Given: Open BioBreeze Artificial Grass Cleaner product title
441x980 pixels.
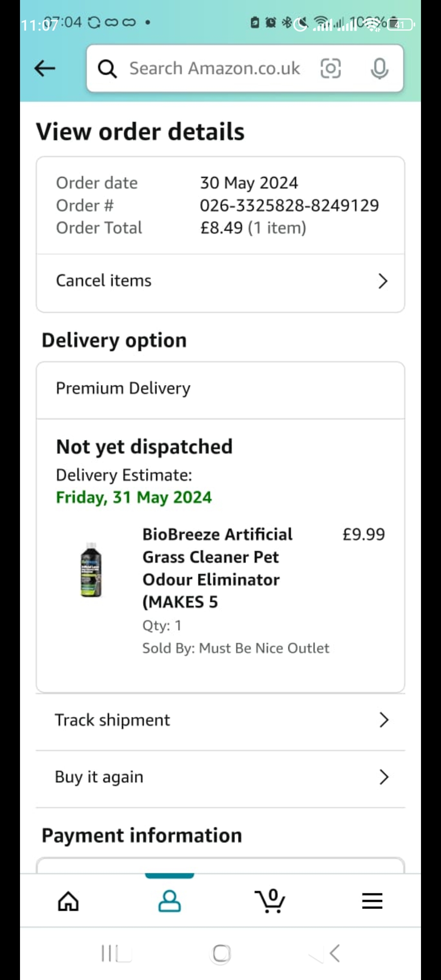Looking at the screenshot, I should (x=217, y=568).
